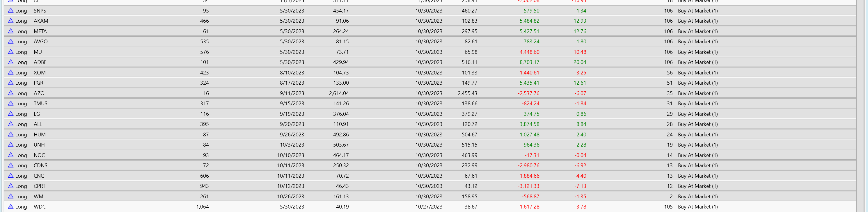Click the position icon in the CNC row
This screenshot has height=212, width=868.
(11, 176)
